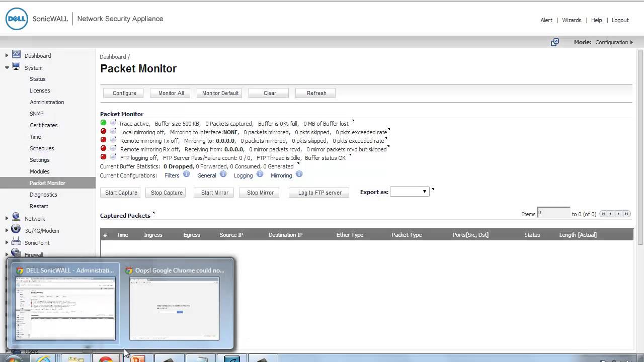The width and height of the screenshot is (644, 362).
Task: Open the Wizards link in header
Action: [572, 20]
